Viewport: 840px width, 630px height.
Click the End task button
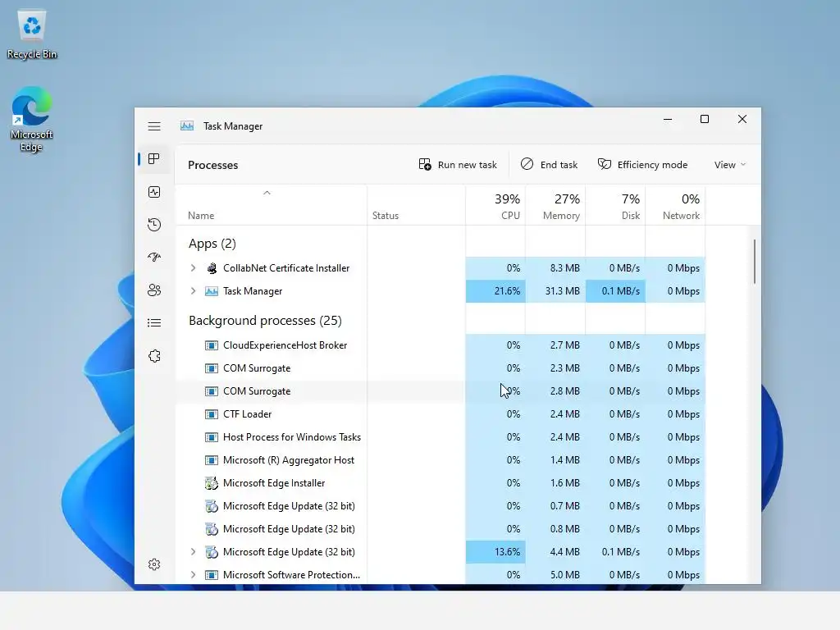click(549, 164)
